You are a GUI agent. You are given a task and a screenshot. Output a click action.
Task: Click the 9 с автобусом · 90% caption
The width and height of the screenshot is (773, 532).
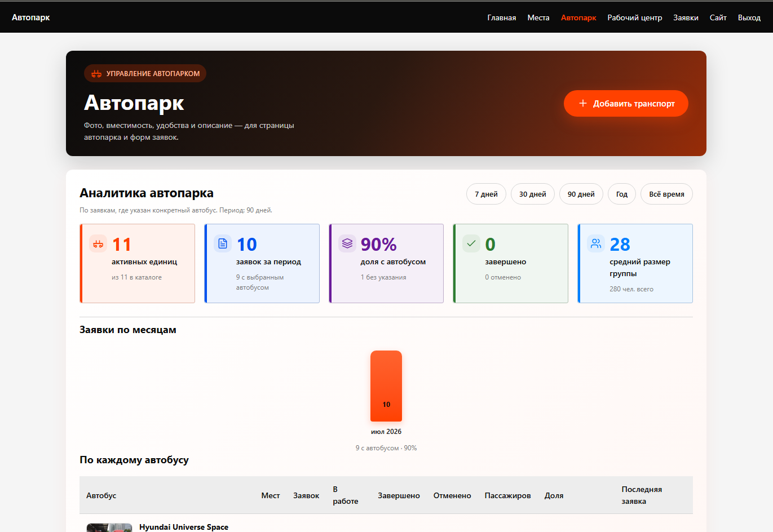point(386,448)
